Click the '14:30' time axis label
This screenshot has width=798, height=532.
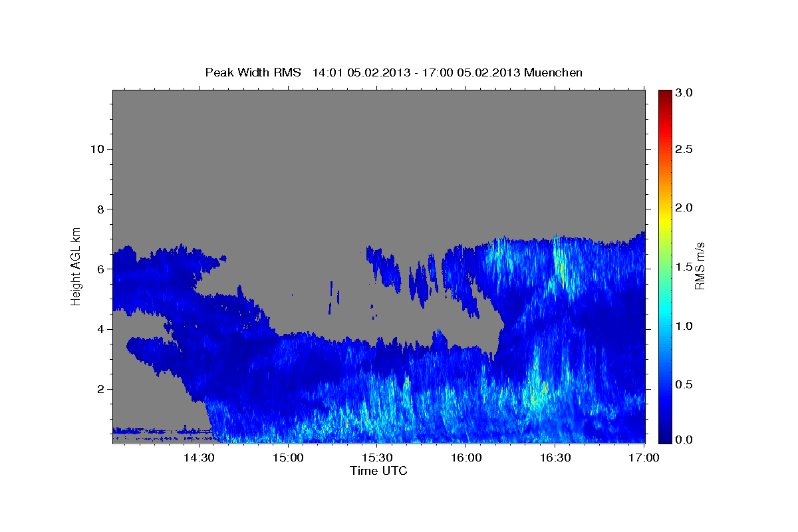click(198, 457)
